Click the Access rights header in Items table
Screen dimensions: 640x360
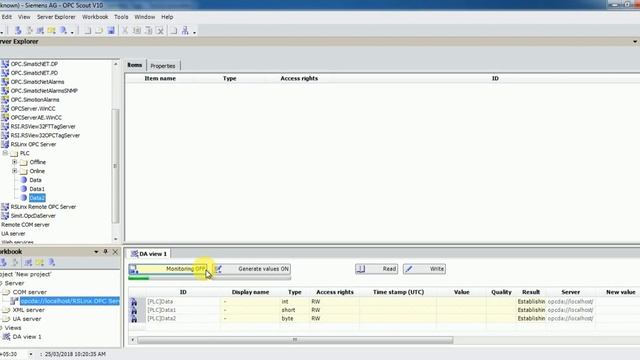(x=299, y=78)
